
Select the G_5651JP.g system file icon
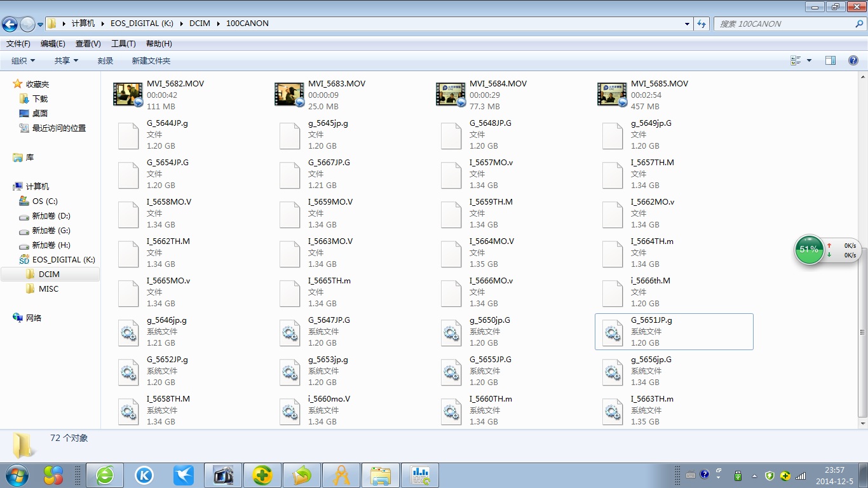pyautogui.click(x=612, y=332)
